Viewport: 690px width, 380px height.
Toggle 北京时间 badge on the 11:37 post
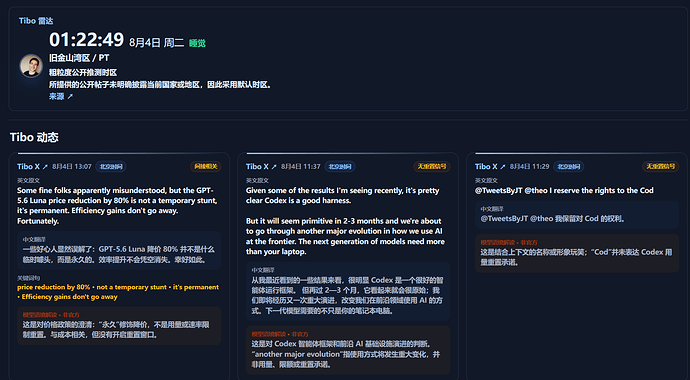[x=340, y=167]
